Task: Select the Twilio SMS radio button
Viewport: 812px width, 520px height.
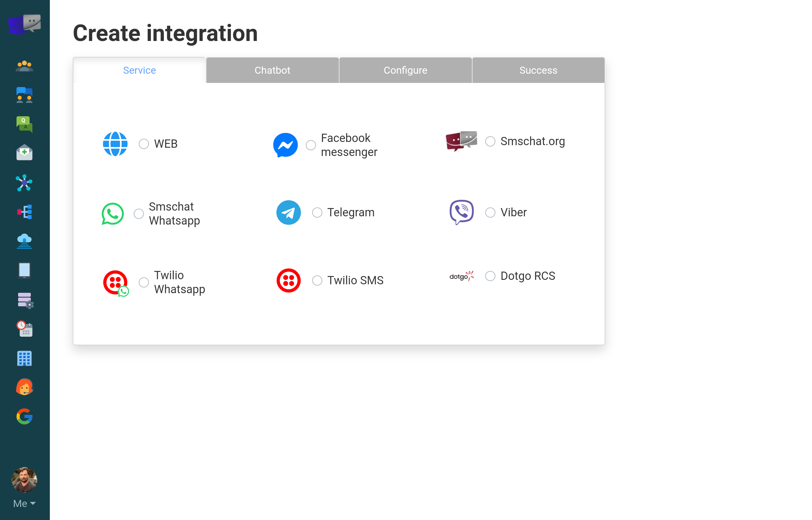Action: pos(317,280)
